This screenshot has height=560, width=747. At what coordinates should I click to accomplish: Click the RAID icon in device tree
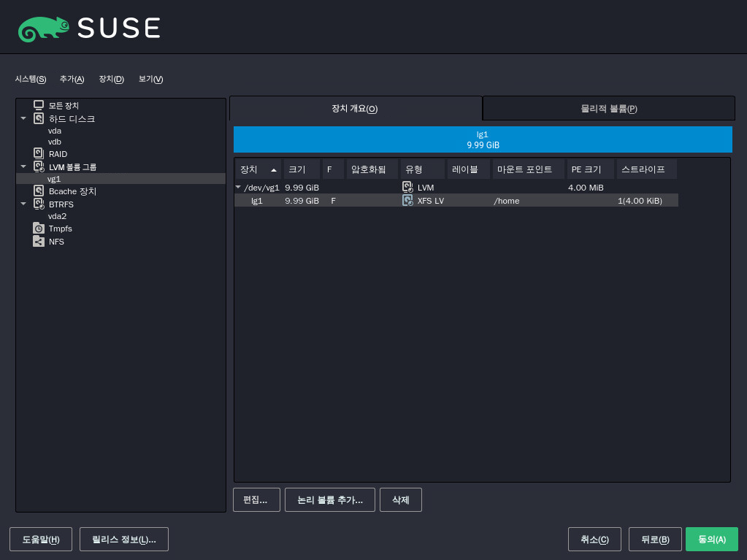pos(39,153)
